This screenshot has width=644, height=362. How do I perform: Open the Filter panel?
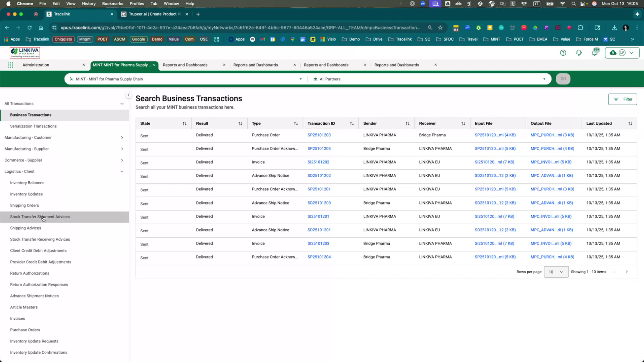click(x=623, y=99)
